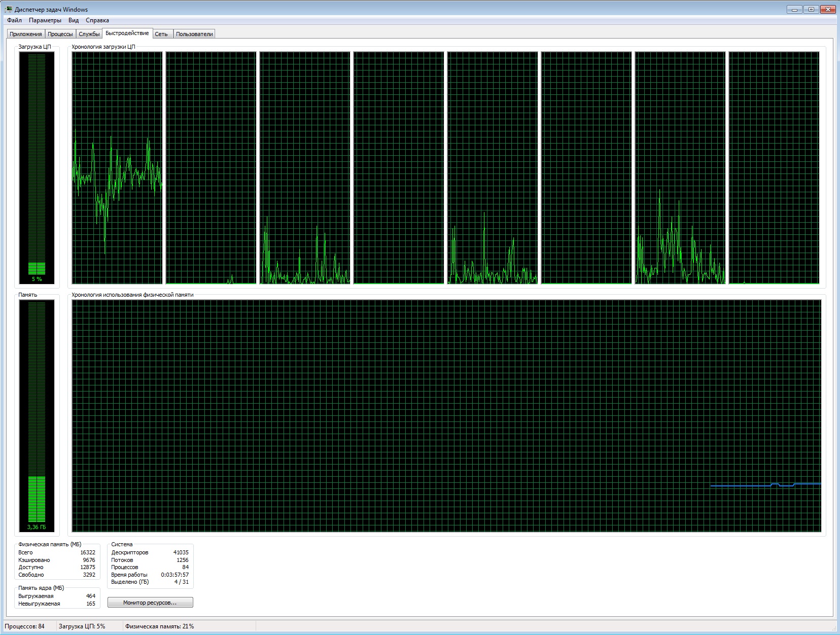Switch to the Службы tab

(89, 34)
